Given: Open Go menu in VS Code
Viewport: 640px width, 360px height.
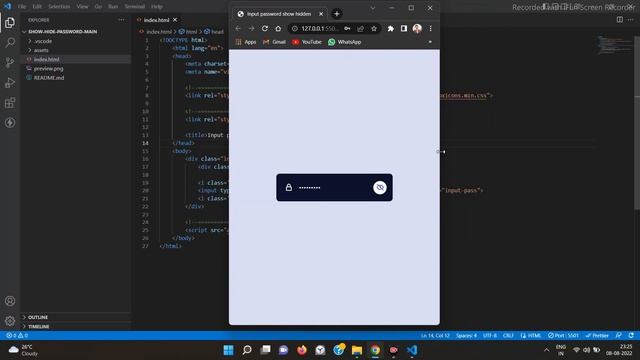Looking at the screenshot, I should 98,7.
